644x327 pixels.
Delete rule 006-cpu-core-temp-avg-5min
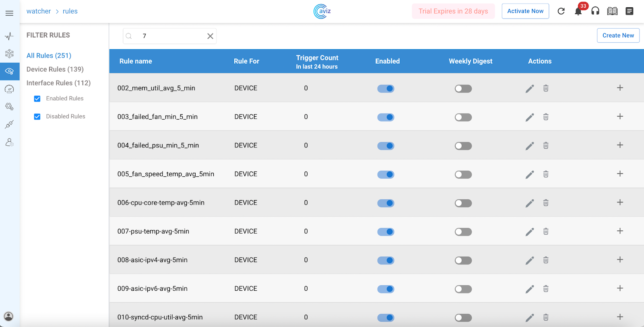pyautogui.click(x=546, y=203)
